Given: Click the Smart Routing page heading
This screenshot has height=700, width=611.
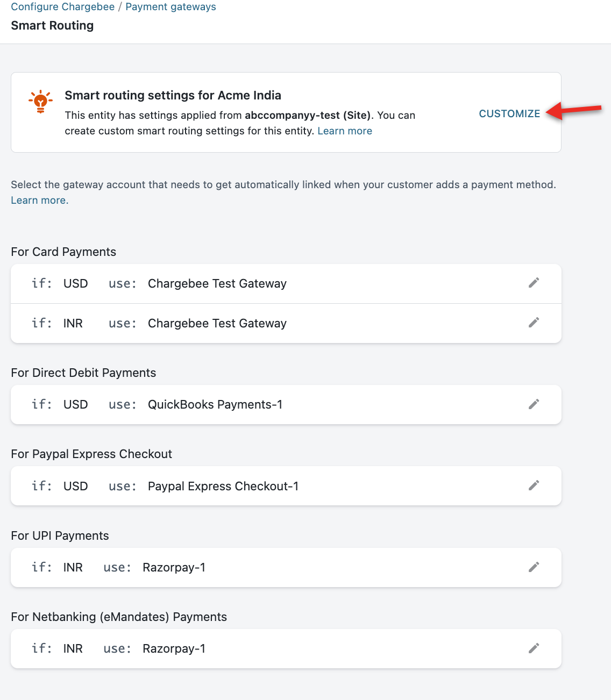Looking at the screenshot, I should 52,26.
